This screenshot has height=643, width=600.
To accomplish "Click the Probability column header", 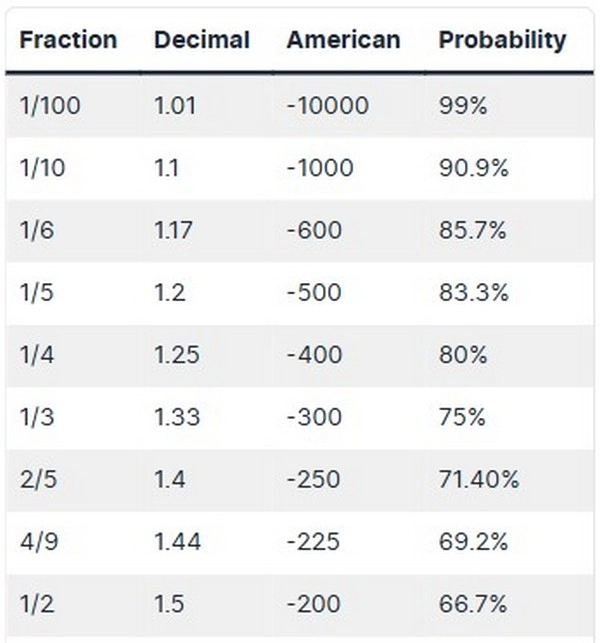I will point(502,40).
